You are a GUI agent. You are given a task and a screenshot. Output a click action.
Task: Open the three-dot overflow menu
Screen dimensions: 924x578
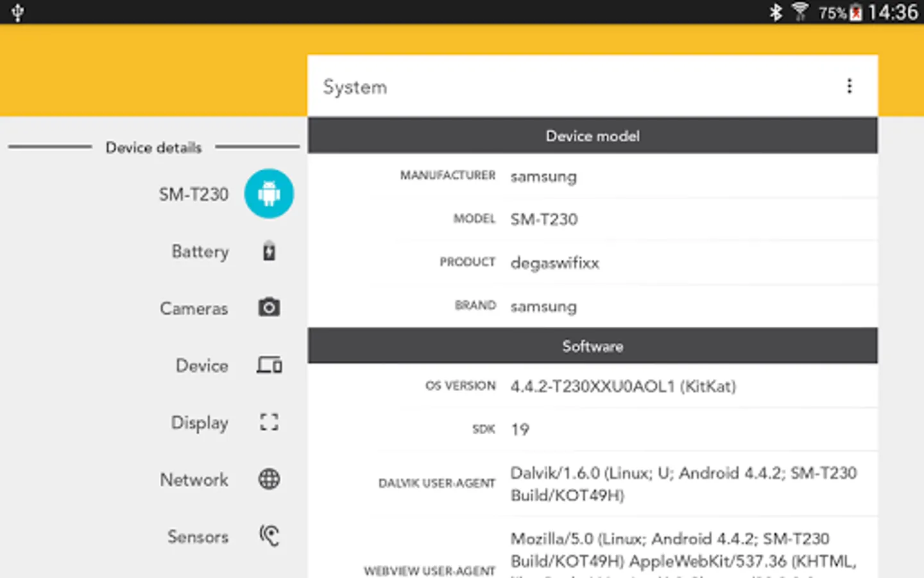point(850,86)
